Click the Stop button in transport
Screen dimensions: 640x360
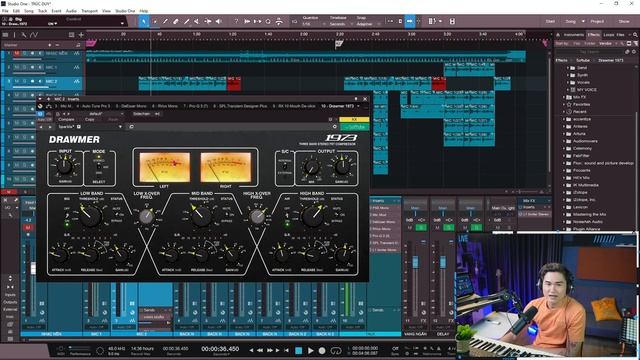click(299, 350)
